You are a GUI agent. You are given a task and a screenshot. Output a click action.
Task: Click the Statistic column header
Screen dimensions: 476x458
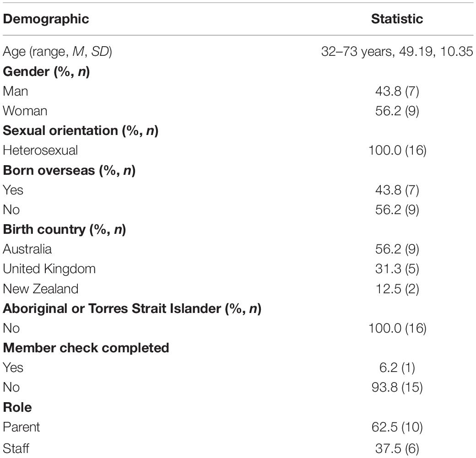point(397,19)
